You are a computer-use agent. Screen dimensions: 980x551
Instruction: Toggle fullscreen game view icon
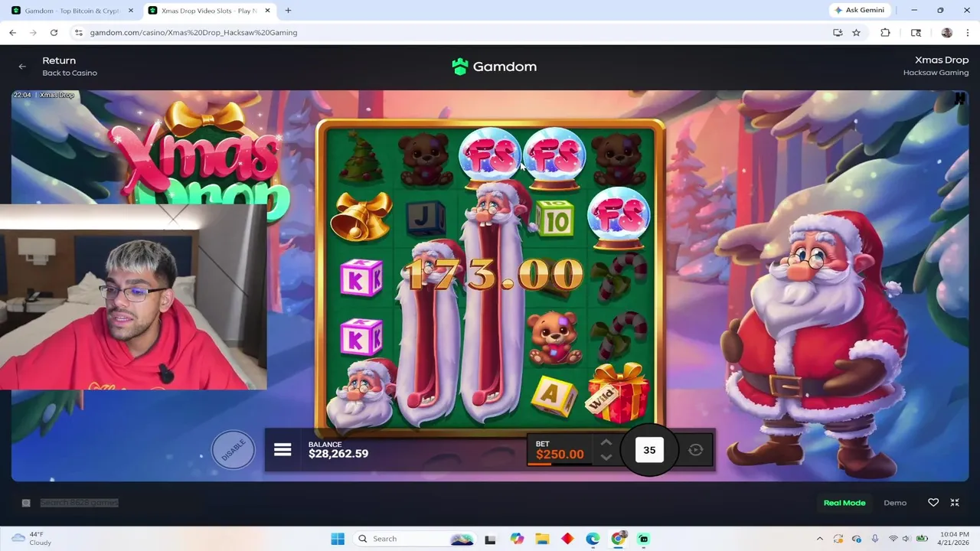pyautogui.click(x=955, y=503)
